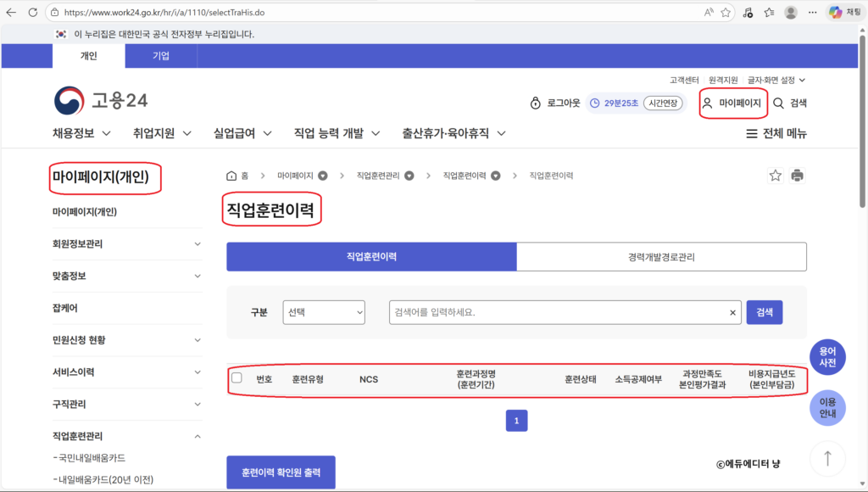Clear the search field with the X button
868x492 pixels.
pyautogui.click(x=732, y=312)
